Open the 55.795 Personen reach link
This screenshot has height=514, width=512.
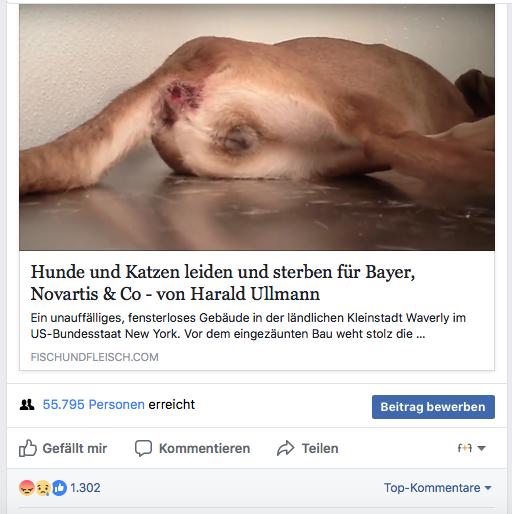[93, 404]
